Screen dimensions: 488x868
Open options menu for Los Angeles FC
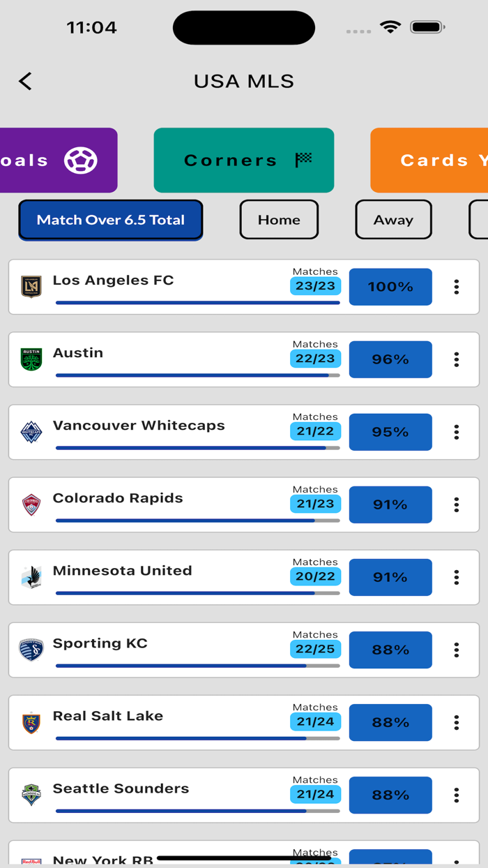[x=457, y=286]
